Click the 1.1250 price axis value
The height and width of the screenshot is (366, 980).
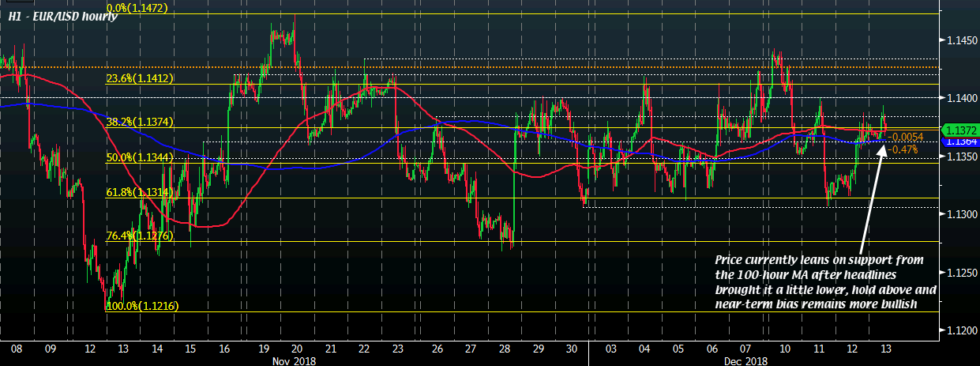pos(963,273)
